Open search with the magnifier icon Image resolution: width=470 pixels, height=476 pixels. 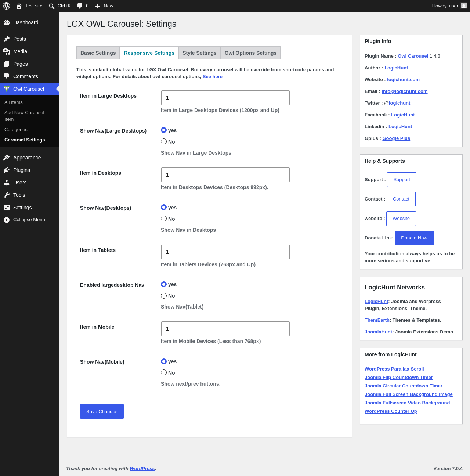52,6
